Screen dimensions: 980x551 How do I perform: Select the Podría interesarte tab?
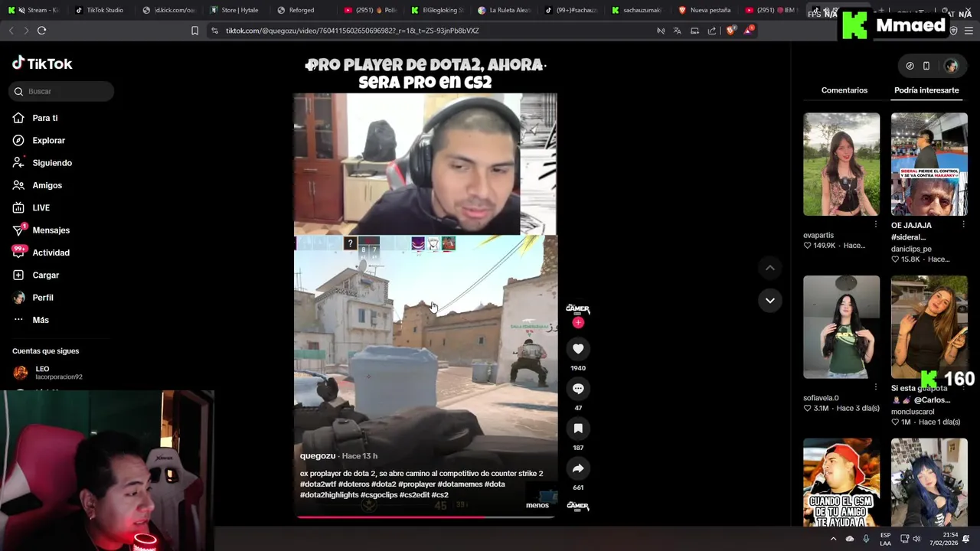coord(926,90)
